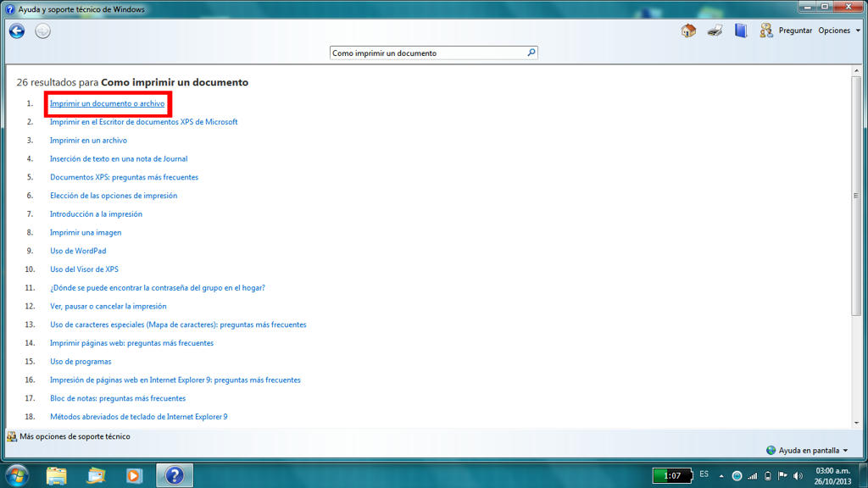
Task: Open the blue book help contents icon
Action: click(741, 30)
